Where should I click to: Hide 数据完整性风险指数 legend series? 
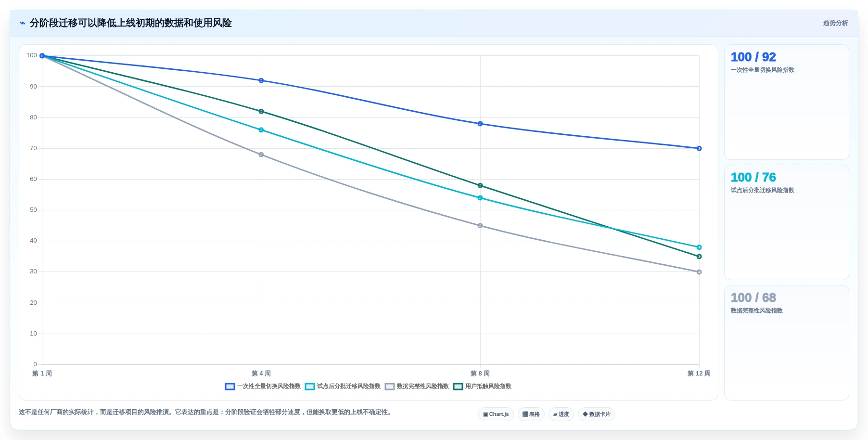pos(417,387)
